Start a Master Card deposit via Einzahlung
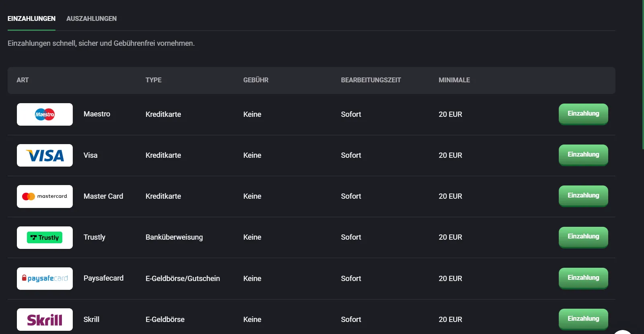This screenshot has height=334, width=644. coord(583,196)
